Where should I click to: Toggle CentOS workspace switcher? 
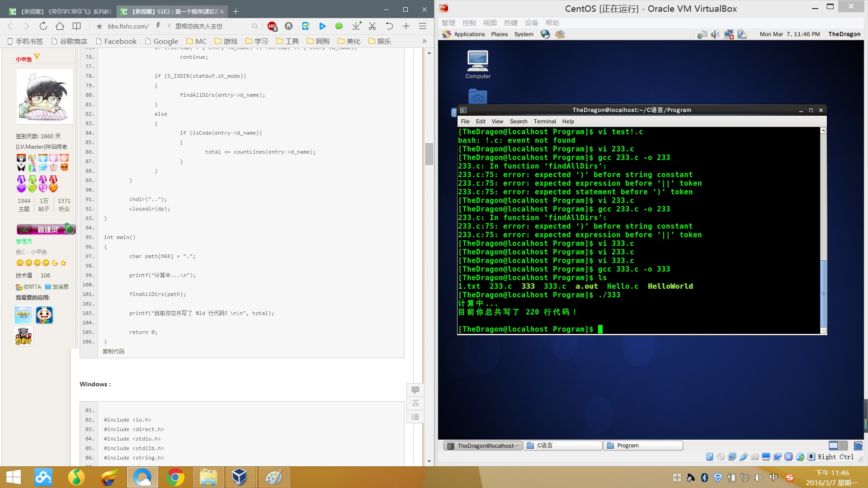(838, 446)
